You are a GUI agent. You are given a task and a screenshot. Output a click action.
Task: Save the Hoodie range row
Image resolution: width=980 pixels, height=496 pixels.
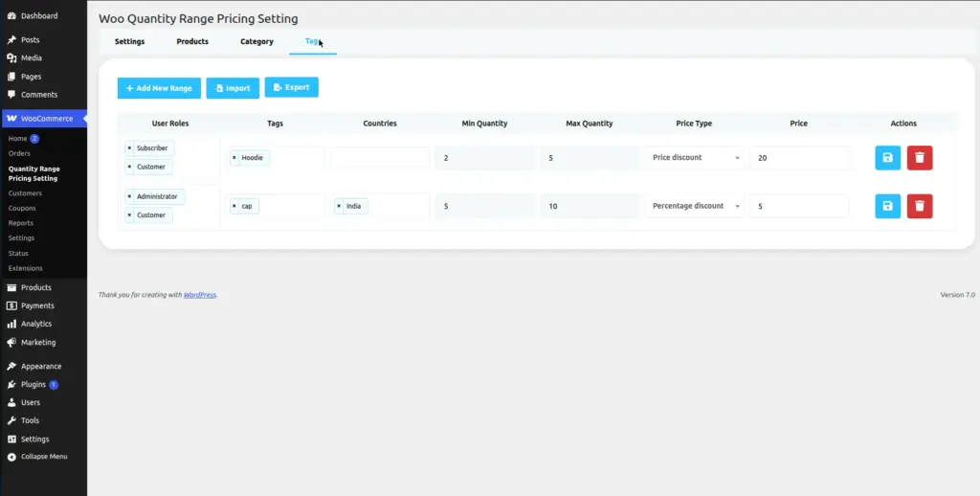[887, 158]
